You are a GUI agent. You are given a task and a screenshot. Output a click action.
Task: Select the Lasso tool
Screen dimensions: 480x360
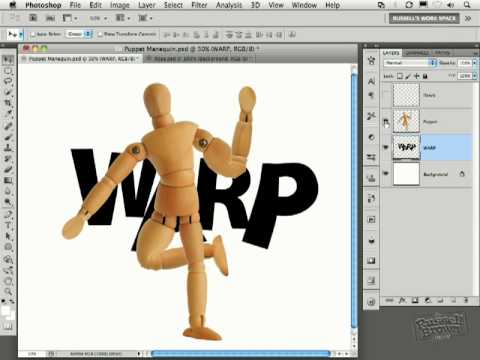[8, 81]
